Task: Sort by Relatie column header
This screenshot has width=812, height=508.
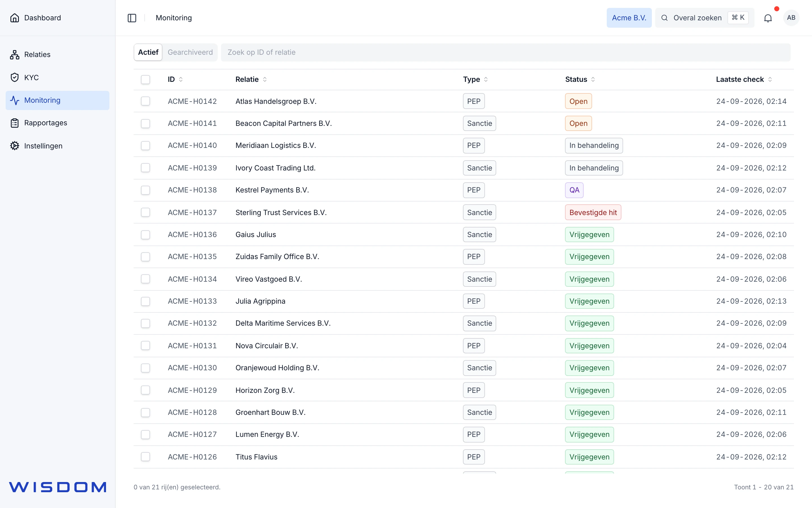Action: [251, 80]
